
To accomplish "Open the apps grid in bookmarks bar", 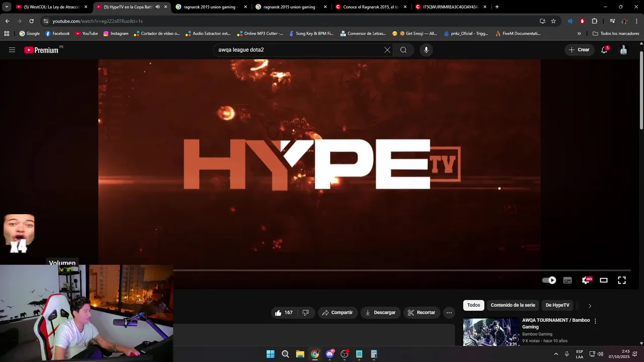I will 7,34.
